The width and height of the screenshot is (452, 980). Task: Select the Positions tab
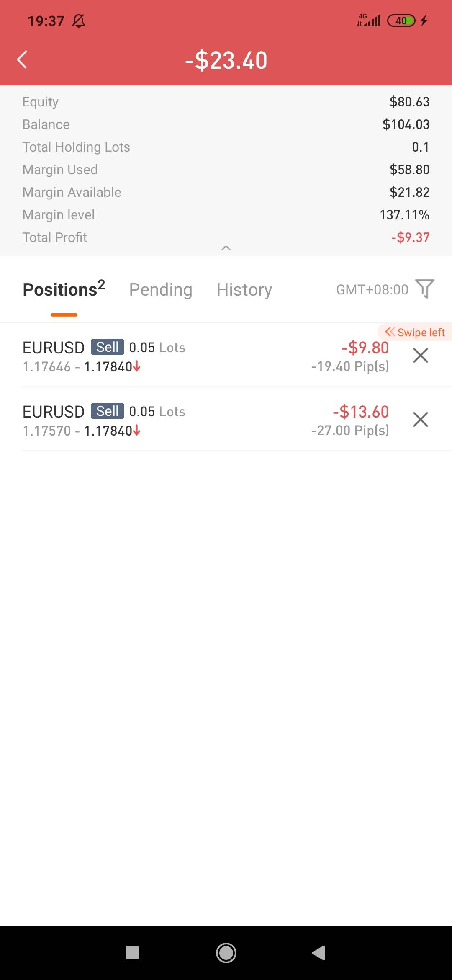click(x=64, y=290)
